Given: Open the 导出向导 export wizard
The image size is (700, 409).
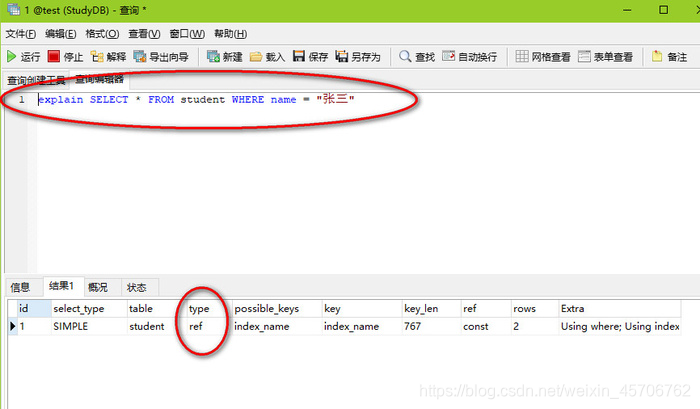Looking at the screenshot, I should pyautogui.click(x=161, y=57).
